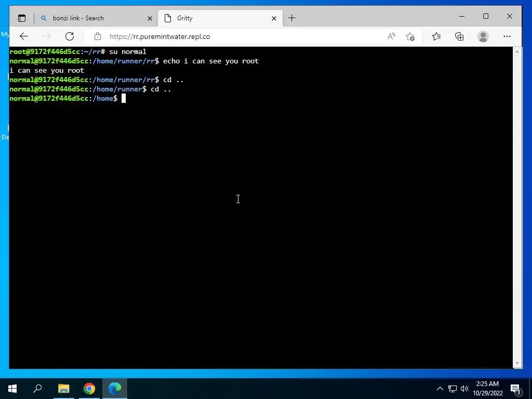Refresh the current page
This screenshot has width=532, height=399.
[70, 36]
